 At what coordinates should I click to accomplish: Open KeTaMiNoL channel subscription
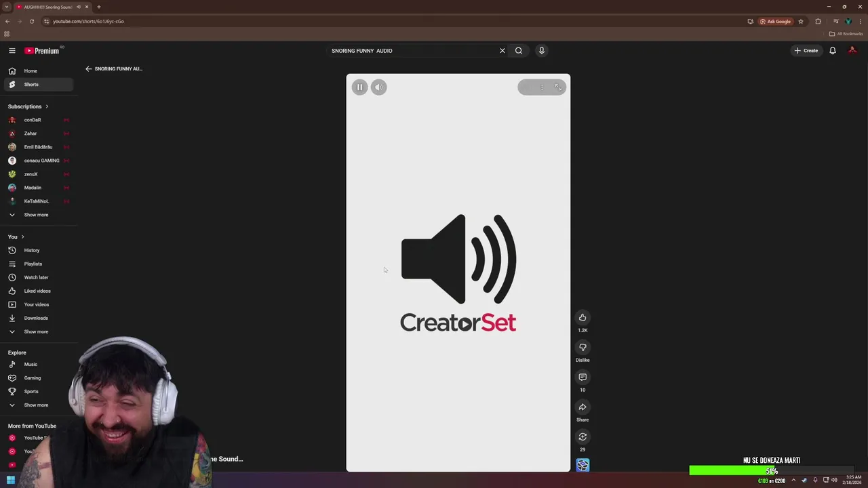[x=39, y=201]
